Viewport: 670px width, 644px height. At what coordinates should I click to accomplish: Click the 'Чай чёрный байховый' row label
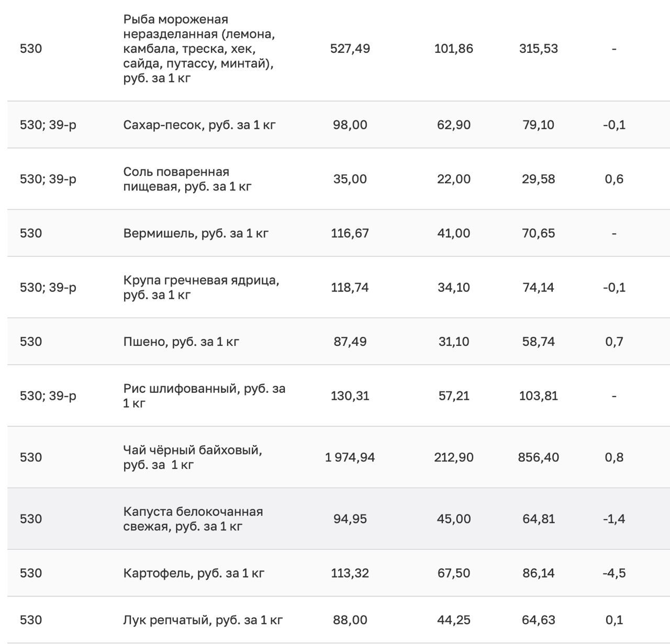click(x=193, y=457)
